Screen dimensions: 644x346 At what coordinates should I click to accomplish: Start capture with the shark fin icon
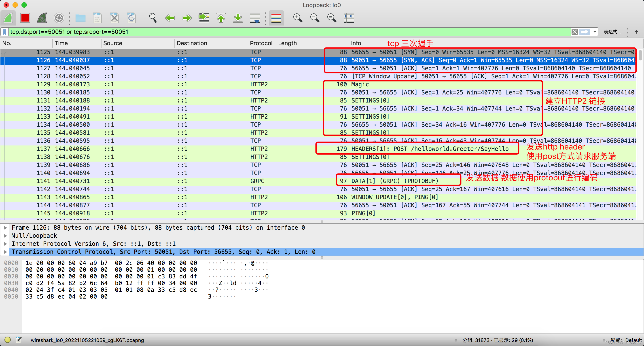[8, 18]
